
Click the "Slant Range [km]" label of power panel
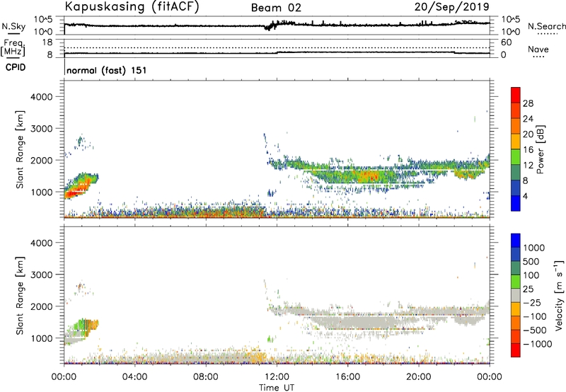tap(20, 149)
